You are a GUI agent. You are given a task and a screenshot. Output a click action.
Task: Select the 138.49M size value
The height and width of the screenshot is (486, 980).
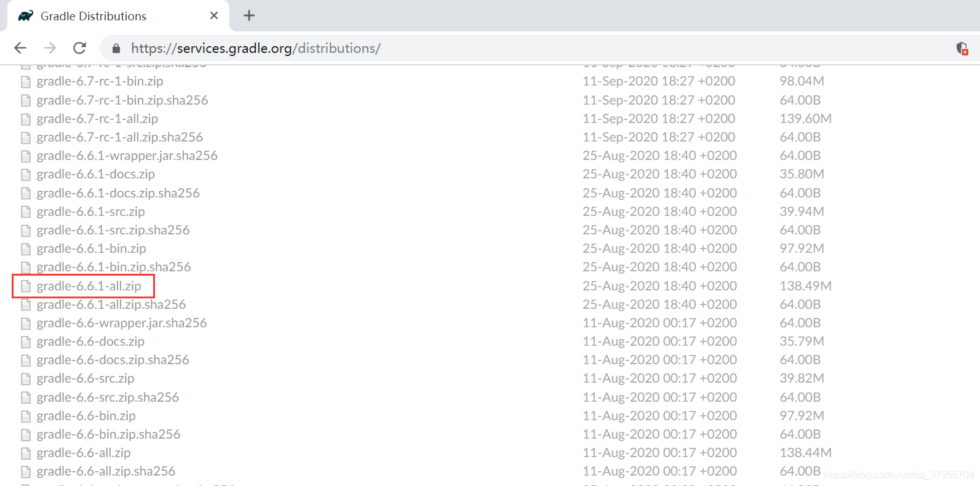point(805,285)
